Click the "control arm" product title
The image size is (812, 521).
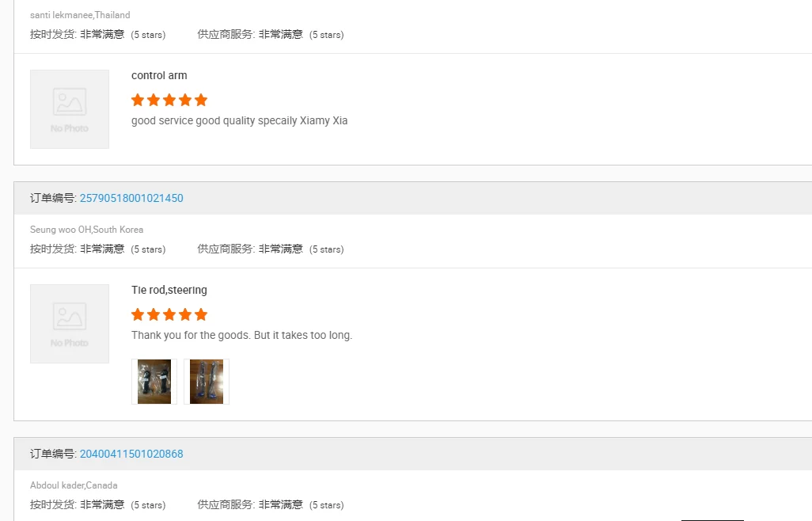point(159,76)
